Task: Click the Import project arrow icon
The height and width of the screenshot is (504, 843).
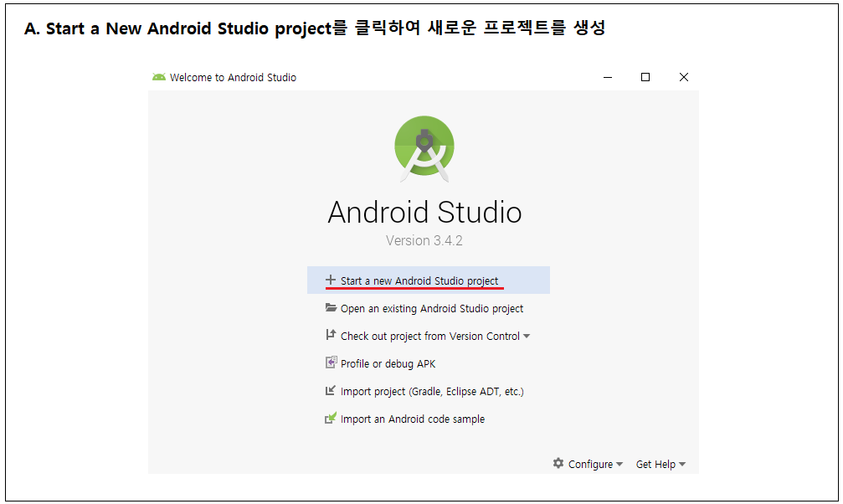Action: click(x=331, y=390)
